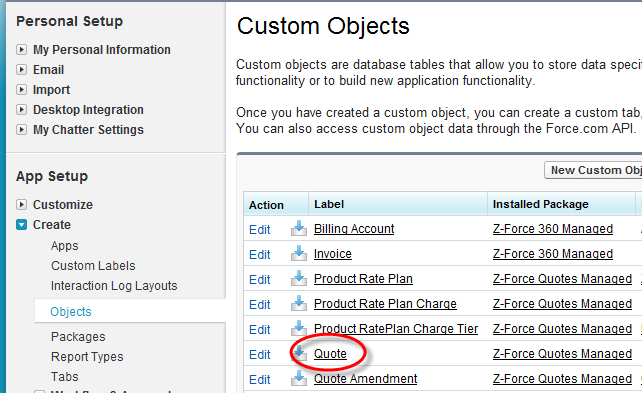Expand My Personal Information section
Screen dimensions: 642x393
coord(21,50)
